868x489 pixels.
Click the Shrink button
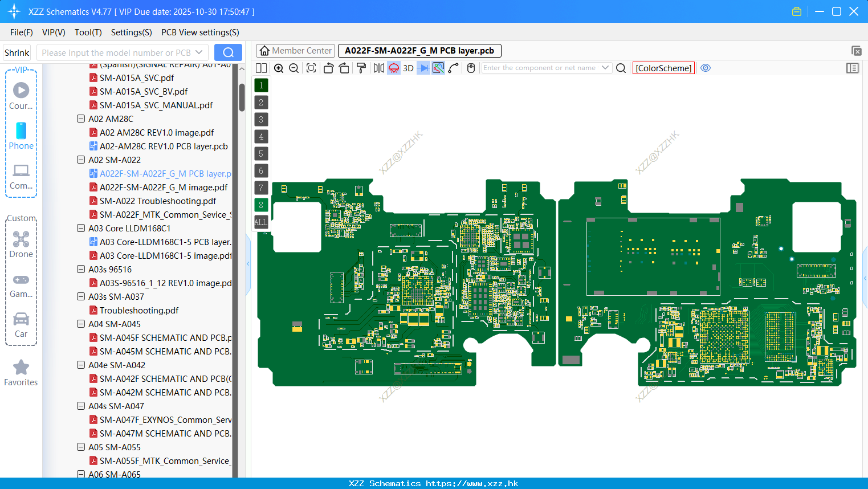[x=17, y=52]
